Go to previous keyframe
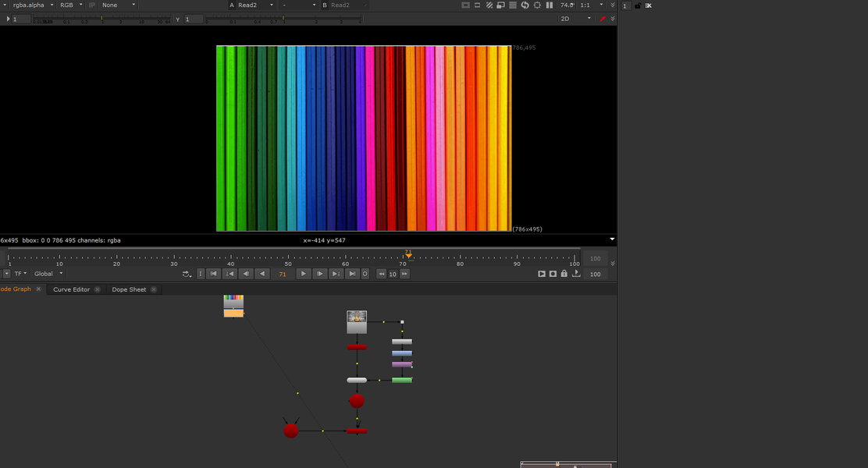 [x=229, y=274]
